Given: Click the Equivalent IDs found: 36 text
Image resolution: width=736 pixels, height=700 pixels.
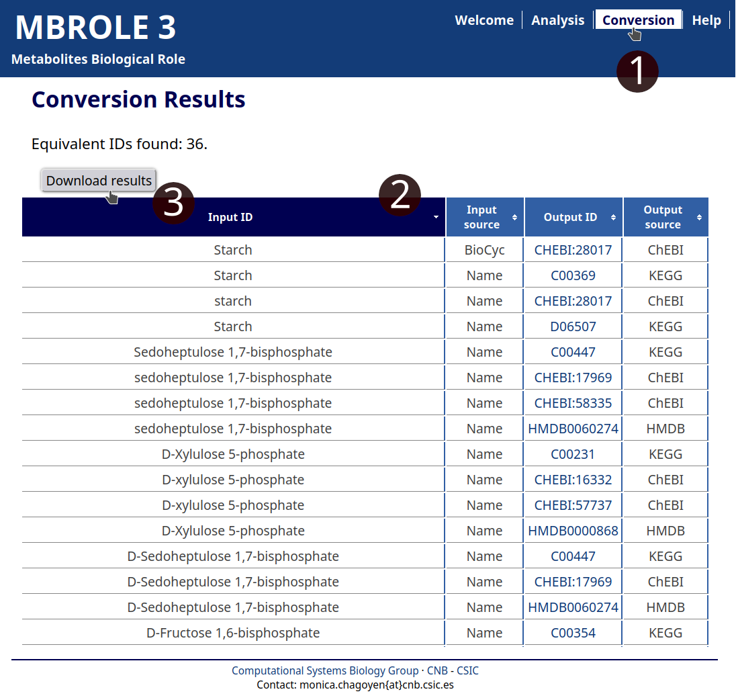Looking at the screenshot, I should [120, 144].
